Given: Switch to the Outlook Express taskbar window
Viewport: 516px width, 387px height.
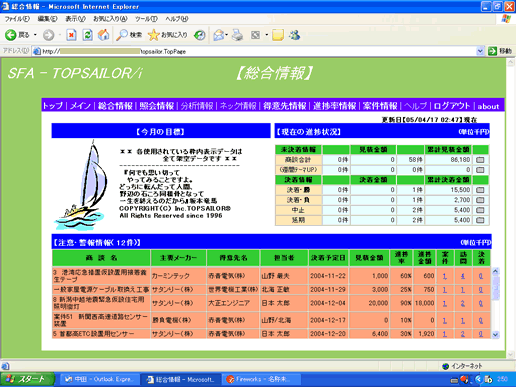Looking at the screenshot, I should pyautogui.click(x=100, y=379).
